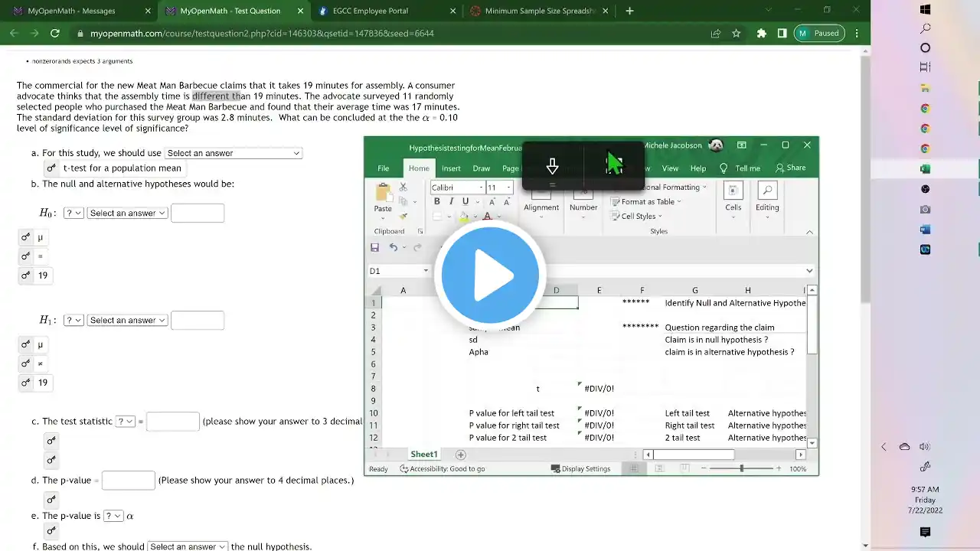Image resolution: width=980 pixels, height=551 pixels.
Task: Click the p-value answer input field
Action: (129, 481)
